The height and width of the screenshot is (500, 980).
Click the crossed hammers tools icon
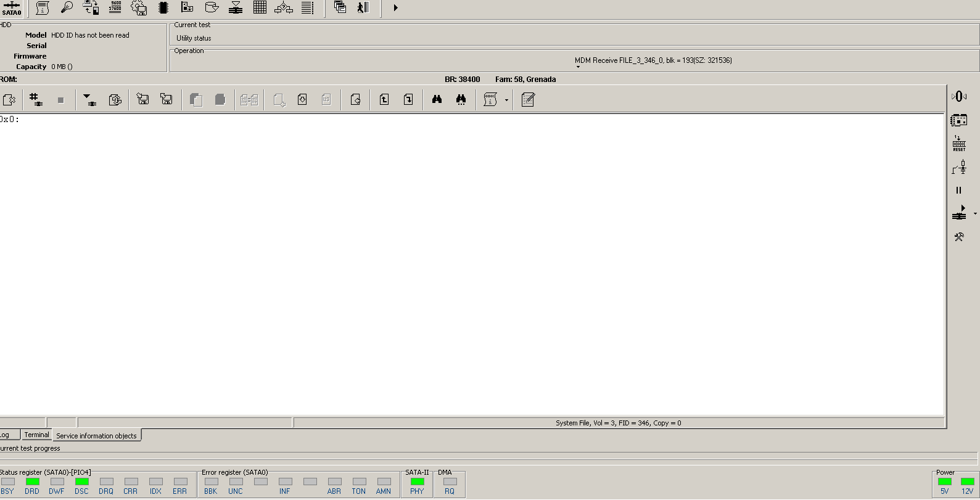coord(959,237)
